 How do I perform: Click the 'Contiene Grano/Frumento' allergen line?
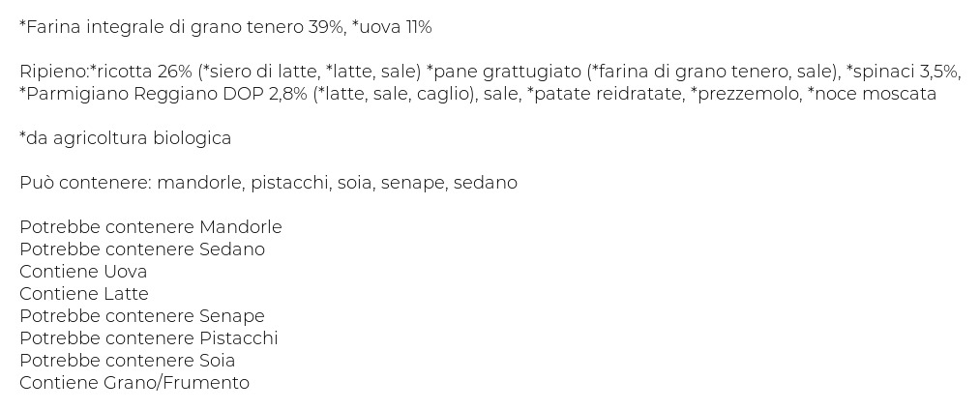[x=134, y=383]
